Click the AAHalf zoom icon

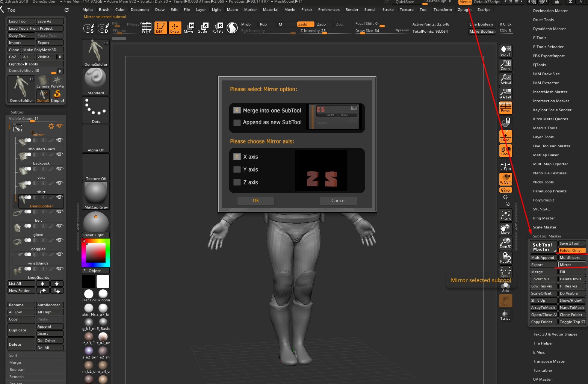pos(505,94)
